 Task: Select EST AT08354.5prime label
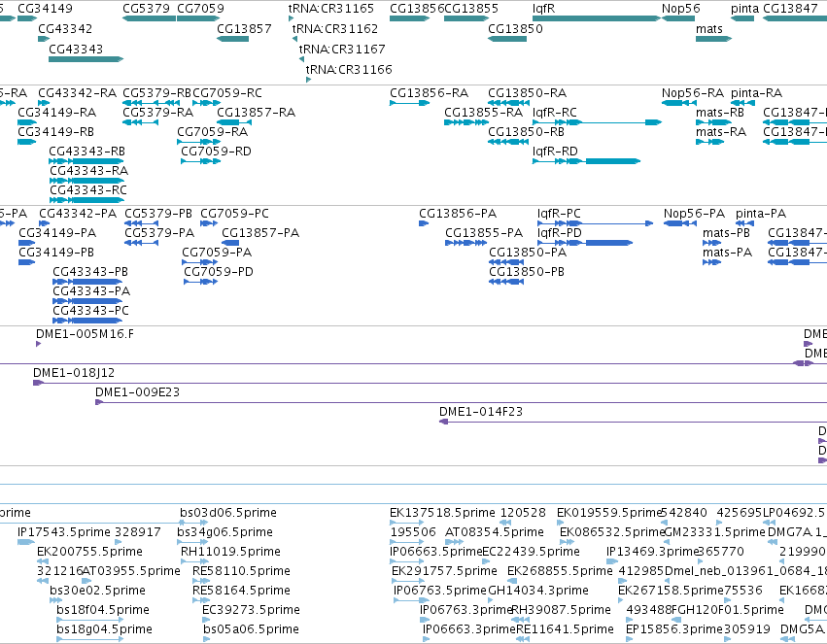click(495, 532)
